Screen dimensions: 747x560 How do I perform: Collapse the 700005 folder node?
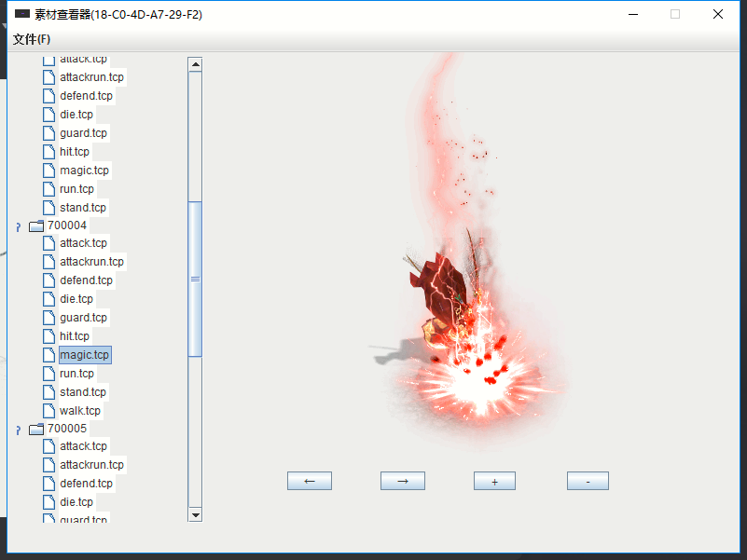coord(18,430)
